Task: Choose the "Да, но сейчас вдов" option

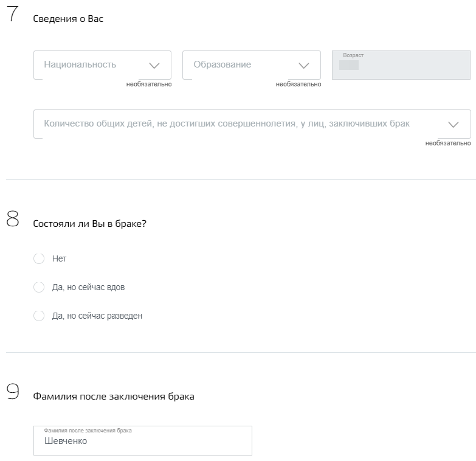Action: point(39,287)
